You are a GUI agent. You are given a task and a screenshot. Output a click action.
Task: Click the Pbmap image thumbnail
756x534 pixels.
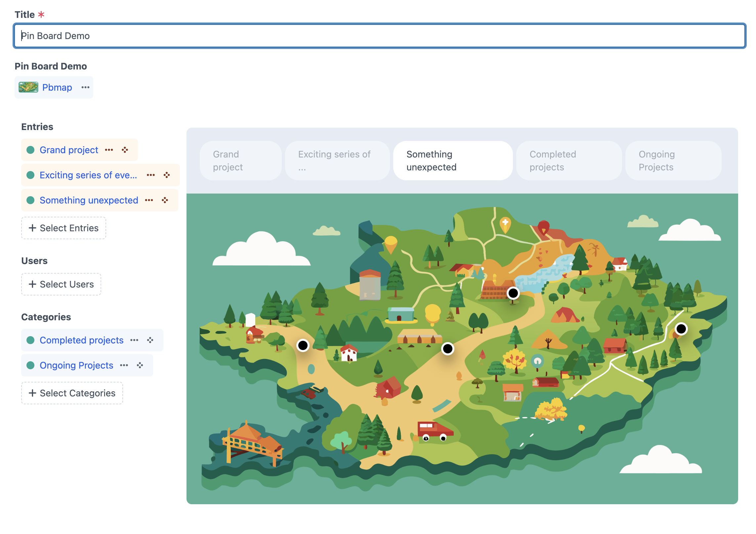click(x=28, y=87)
